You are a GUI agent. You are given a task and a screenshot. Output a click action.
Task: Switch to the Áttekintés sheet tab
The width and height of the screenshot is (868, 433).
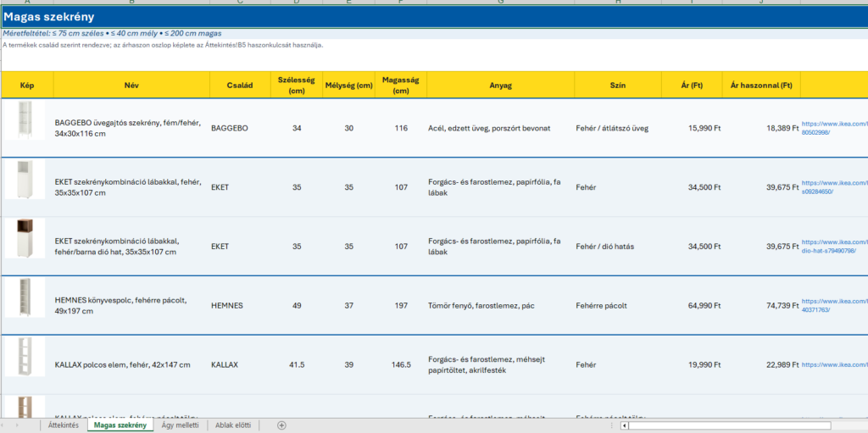tap(64, 425)
